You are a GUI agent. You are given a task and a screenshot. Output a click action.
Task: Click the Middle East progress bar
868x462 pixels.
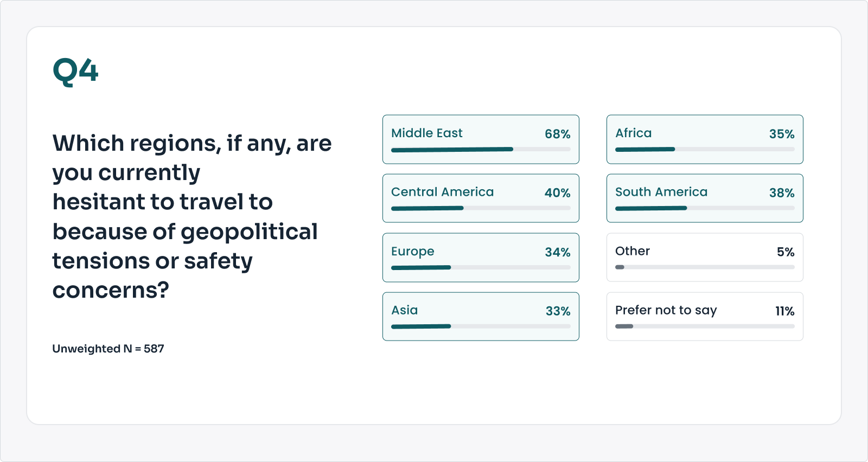481,149
